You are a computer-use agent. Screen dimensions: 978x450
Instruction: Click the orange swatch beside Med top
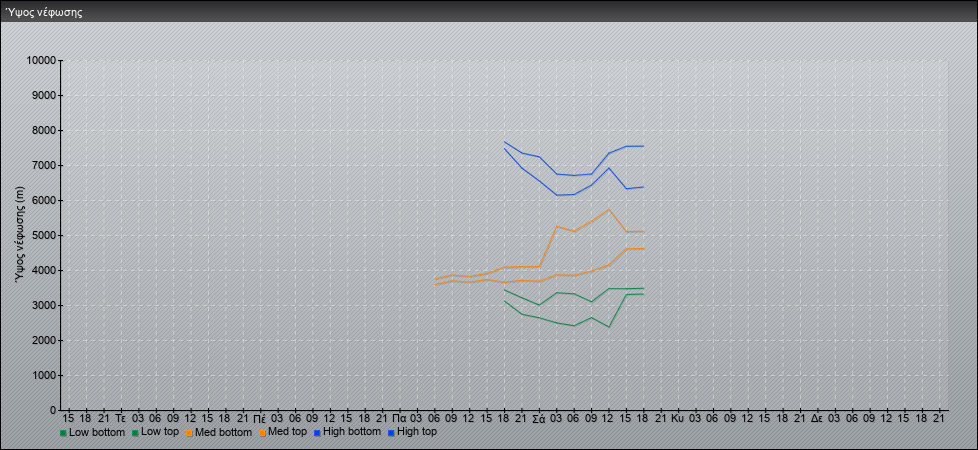(x=262, y=433)
